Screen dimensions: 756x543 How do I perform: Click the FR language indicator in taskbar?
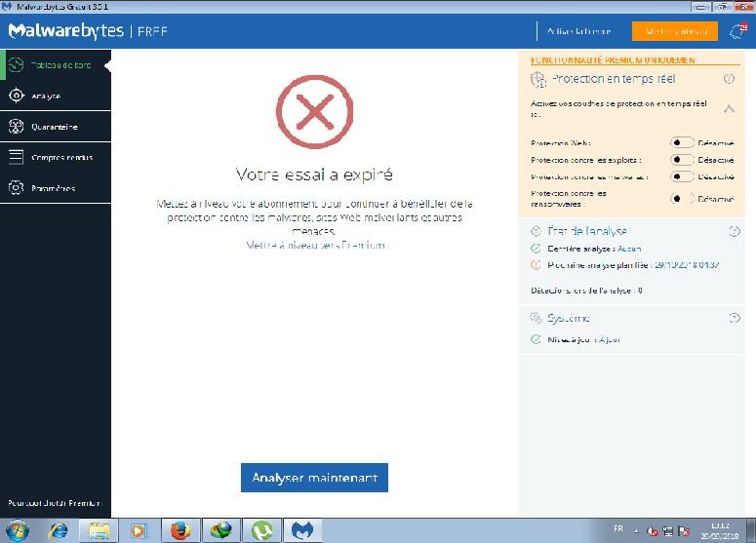coord(618,529)
